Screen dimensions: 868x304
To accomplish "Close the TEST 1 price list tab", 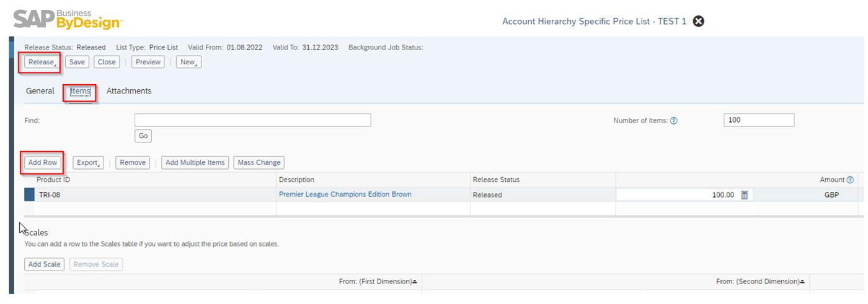I will [698, 22].
